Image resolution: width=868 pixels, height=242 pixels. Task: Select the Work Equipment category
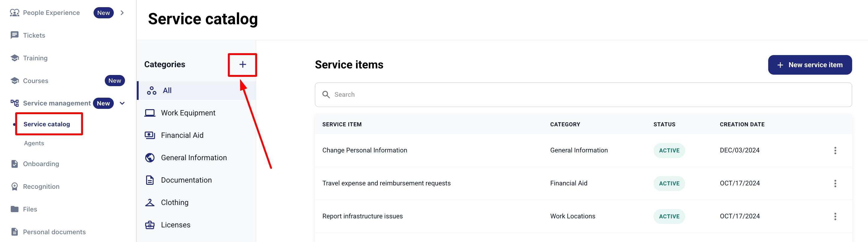[x=188, y=113]
